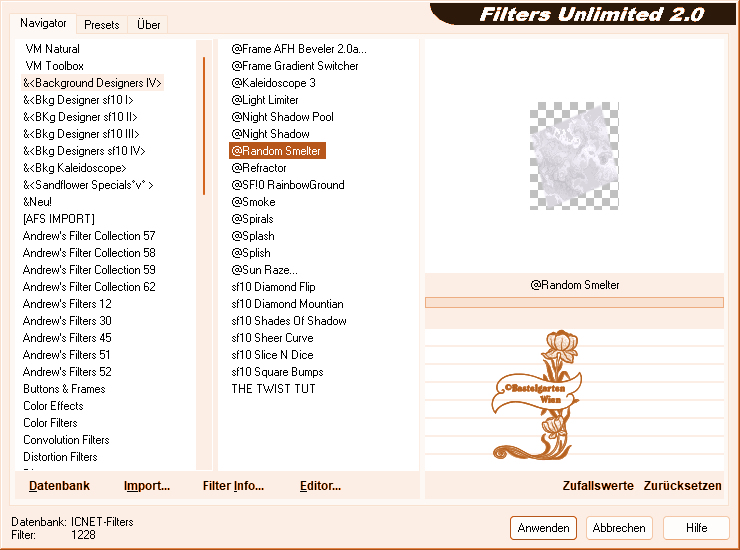Choose sf10 Sheer Curve filter

[x=272, y=338]
